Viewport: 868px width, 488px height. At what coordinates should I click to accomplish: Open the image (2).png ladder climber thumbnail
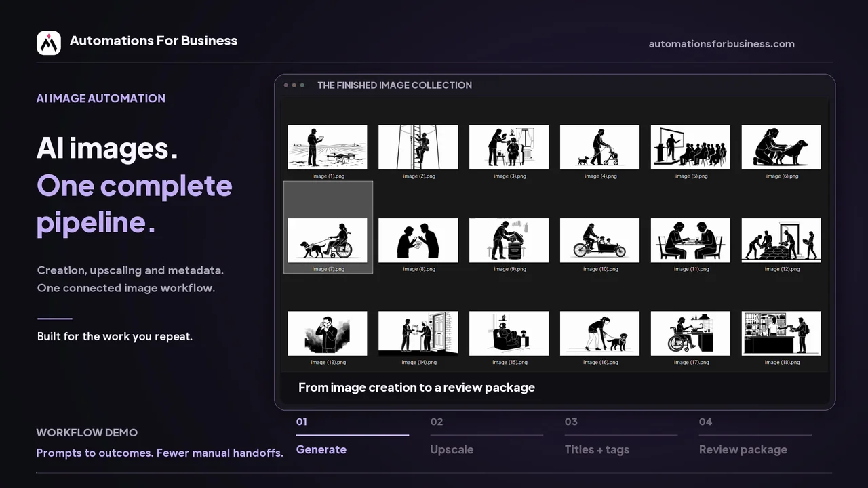[x=418, y=147]
